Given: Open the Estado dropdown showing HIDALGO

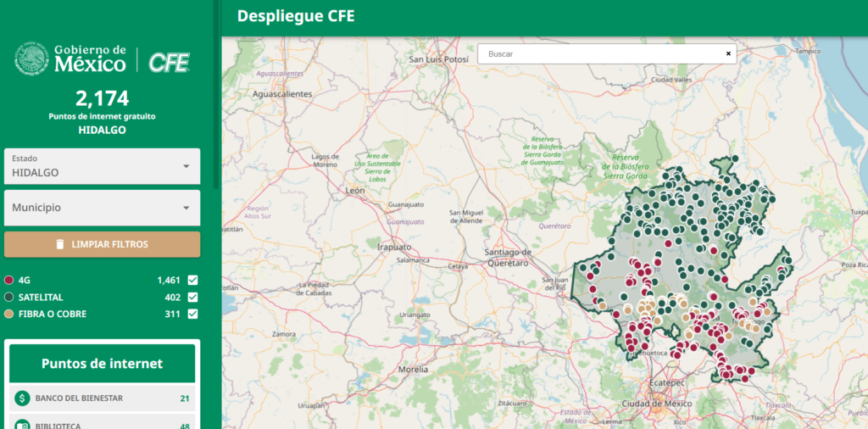Looking at the screenshot, I should click(x=102, y=166).
